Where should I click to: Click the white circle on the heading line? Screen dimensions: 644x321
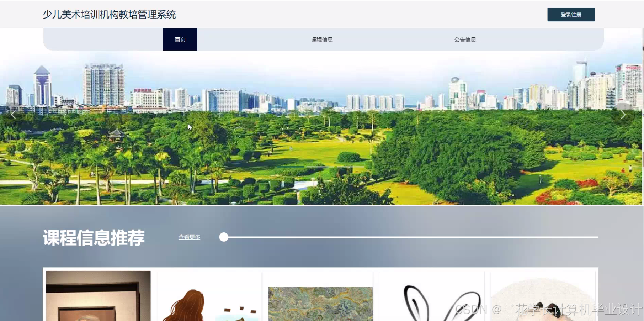(224, 237)
